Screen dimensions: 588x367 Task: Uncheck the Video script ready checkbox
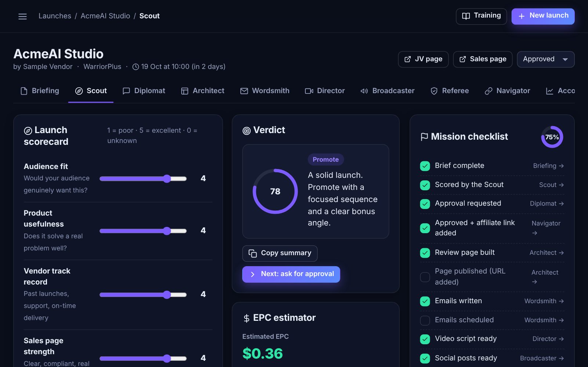[x=425, y=339]
